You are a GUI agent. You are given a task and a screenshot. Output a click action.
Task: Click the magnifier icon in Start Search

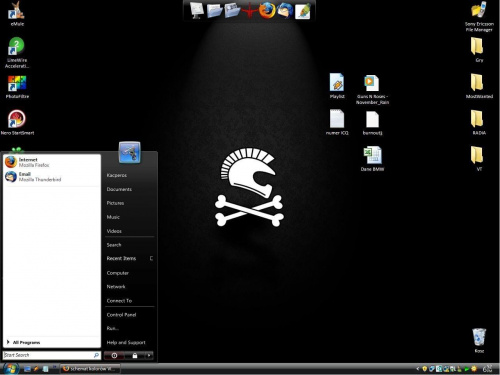pos(96,355)
